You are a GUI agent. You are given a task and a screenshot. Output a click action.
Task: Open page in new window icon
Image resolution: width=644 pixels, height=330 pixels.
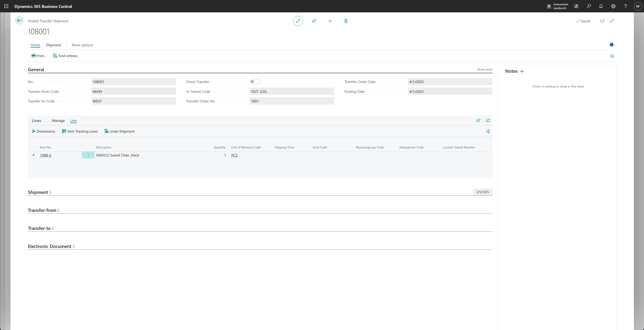(x=602, y=21)
